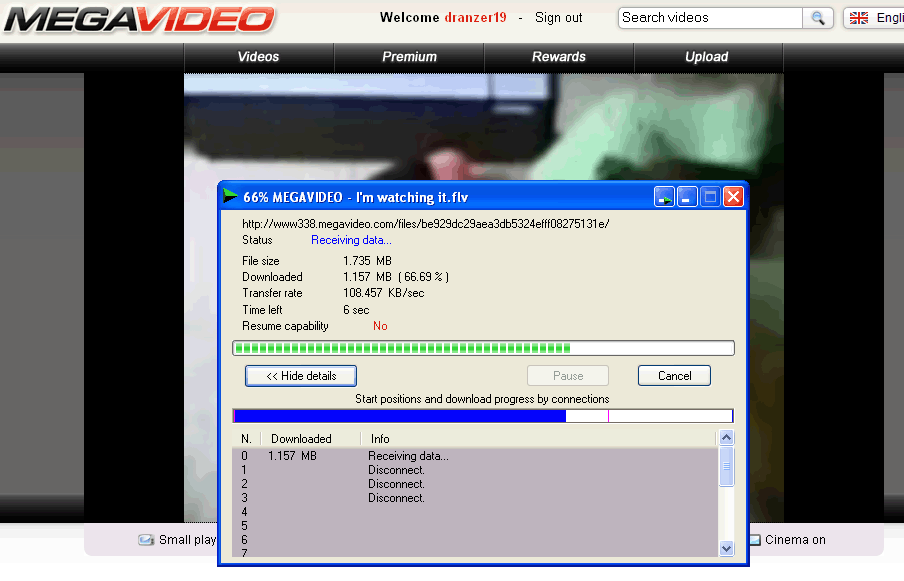904x581 pixels.
Task: Click the Cinema on link text
Action: [x=795, y=540]
